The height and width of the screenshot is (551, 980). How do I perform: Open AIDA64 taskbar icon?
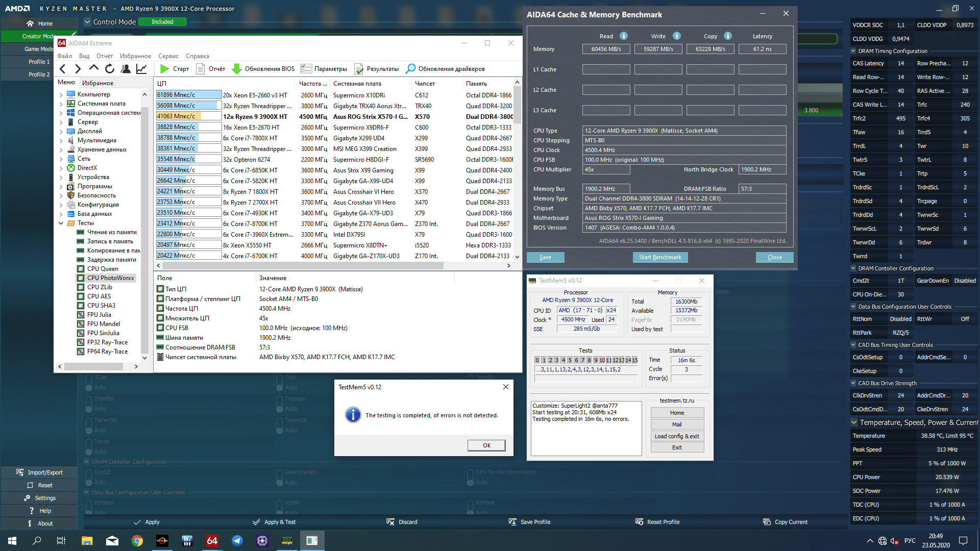click(x=212, y=541)
